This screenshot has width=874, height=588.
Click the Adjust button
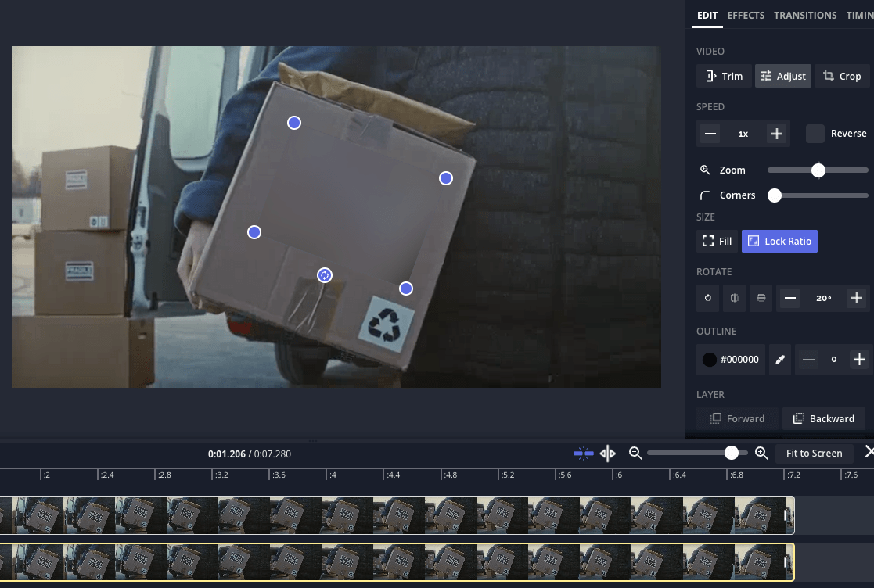coord(782,77)
